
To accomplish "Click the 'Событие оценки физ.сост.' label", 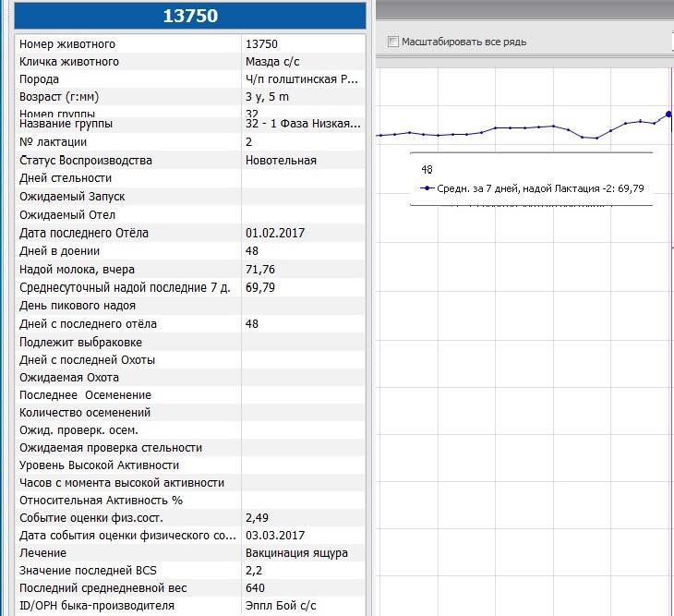I will [x=91, y=518].
